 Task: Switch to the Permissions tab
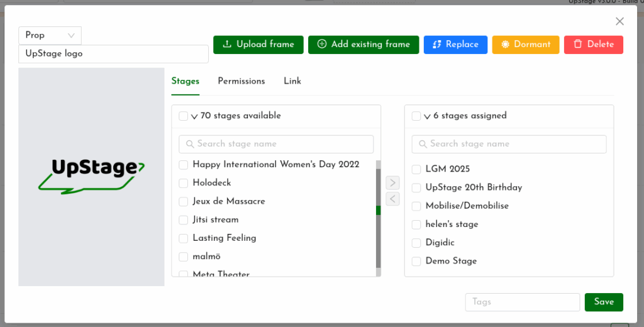click(241, 81)
